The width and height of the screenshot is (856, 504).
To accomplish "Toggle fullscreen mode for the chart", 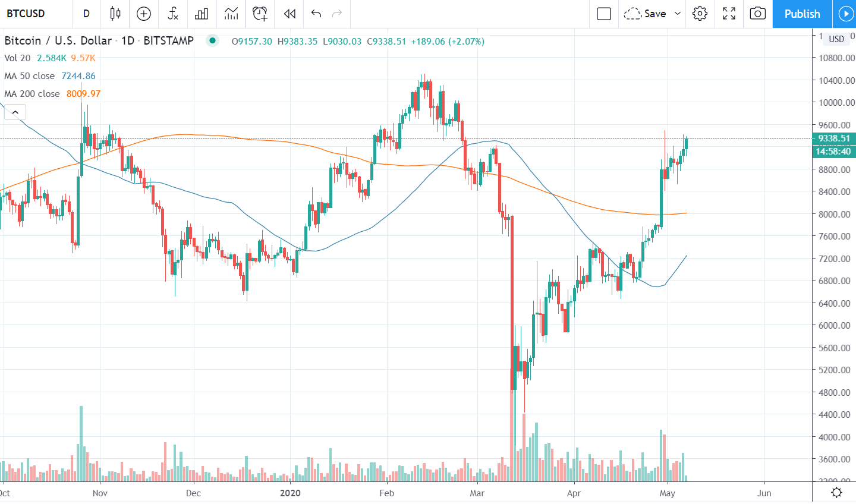I will point(729,14).
